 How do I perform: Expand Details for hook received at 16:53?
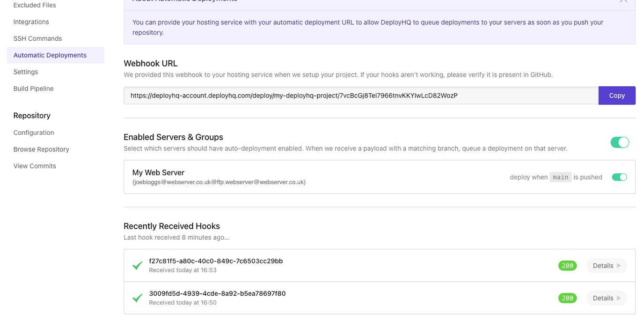[606, 266]
